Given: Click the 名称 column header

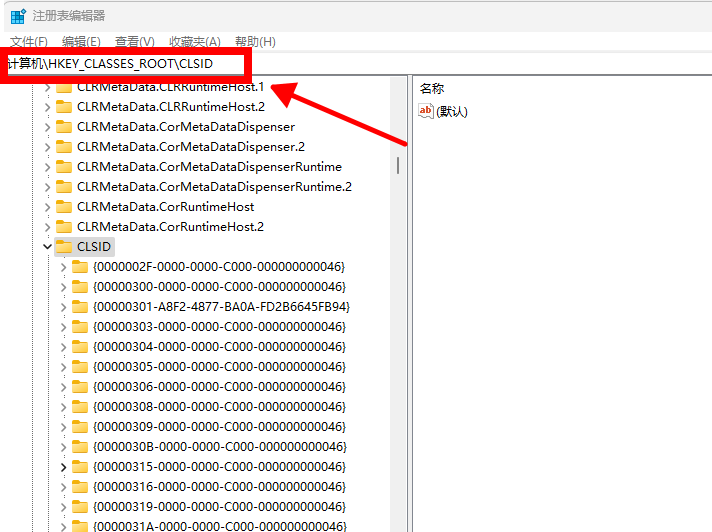Looking at the screenshot, I should coord(432,88).
